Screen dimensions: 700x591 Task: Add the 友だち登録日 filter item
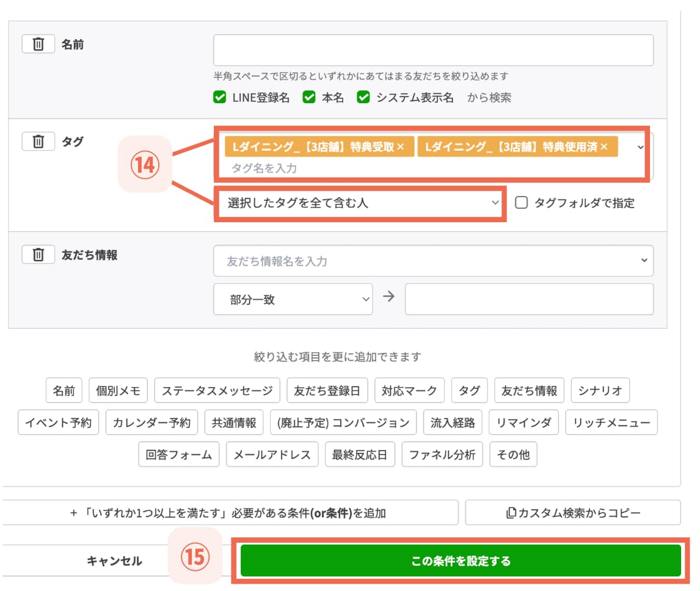[x=328, y=390]
